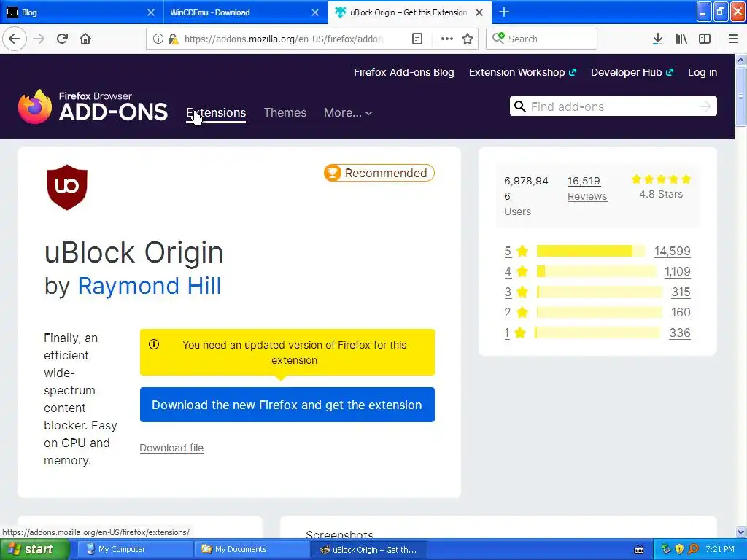
Task: Click the 5-star rating bar
Action: tap(591, 251)
